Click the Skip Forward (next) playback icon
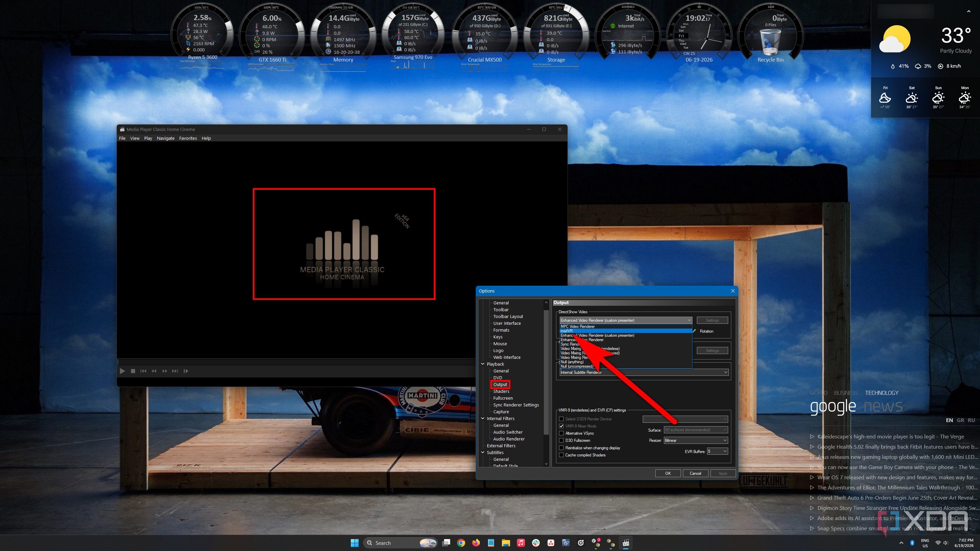This screenshot has height=551, width=980. (175, 371)
